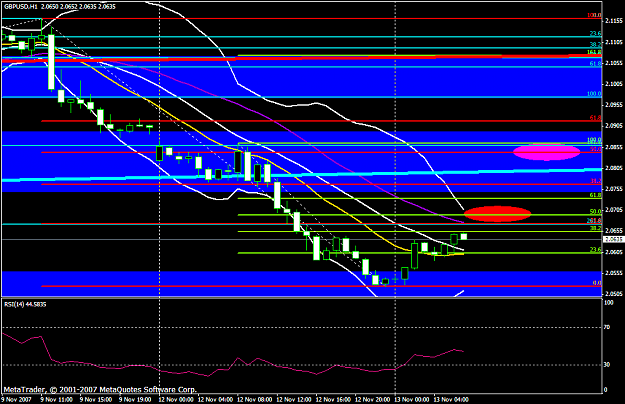The width and height of the screenshot is (625, 404).
Task: Click the green 50.0 Fibonacci level label
Action: pos(596,212)
